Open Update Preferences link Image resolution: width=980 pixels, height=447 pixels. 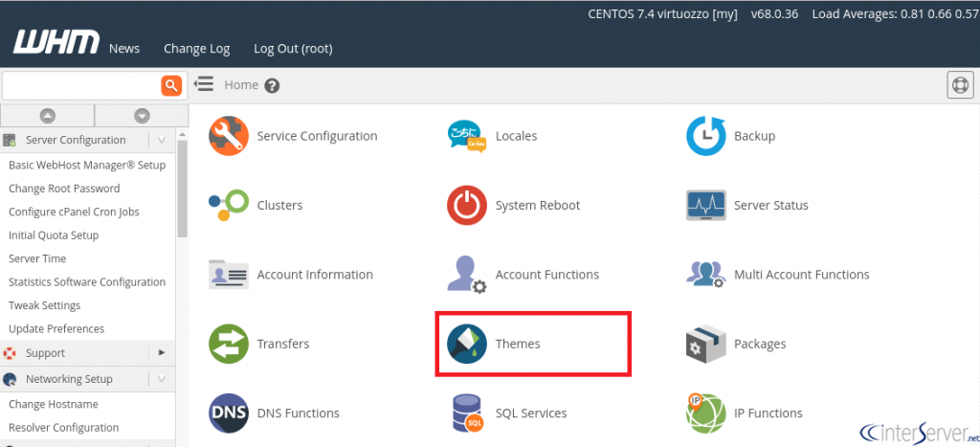pos(56,328)
